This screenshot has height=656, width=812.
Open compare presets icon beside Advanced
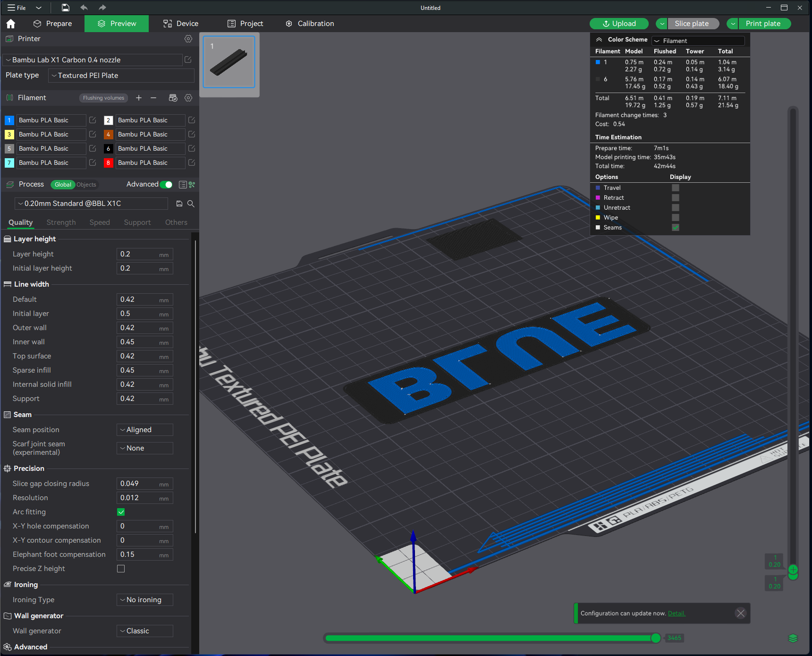pos(192,185)
